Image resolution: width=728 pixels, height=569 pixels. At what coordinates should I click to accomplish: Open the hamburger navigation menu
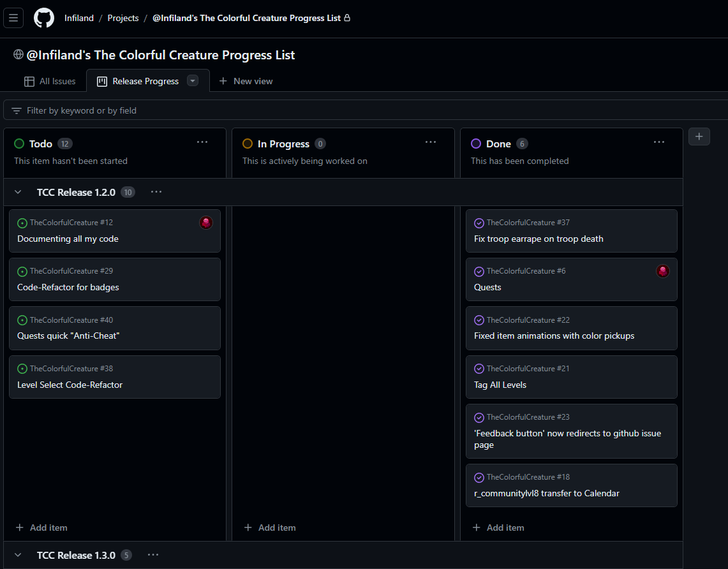point(13,17)
